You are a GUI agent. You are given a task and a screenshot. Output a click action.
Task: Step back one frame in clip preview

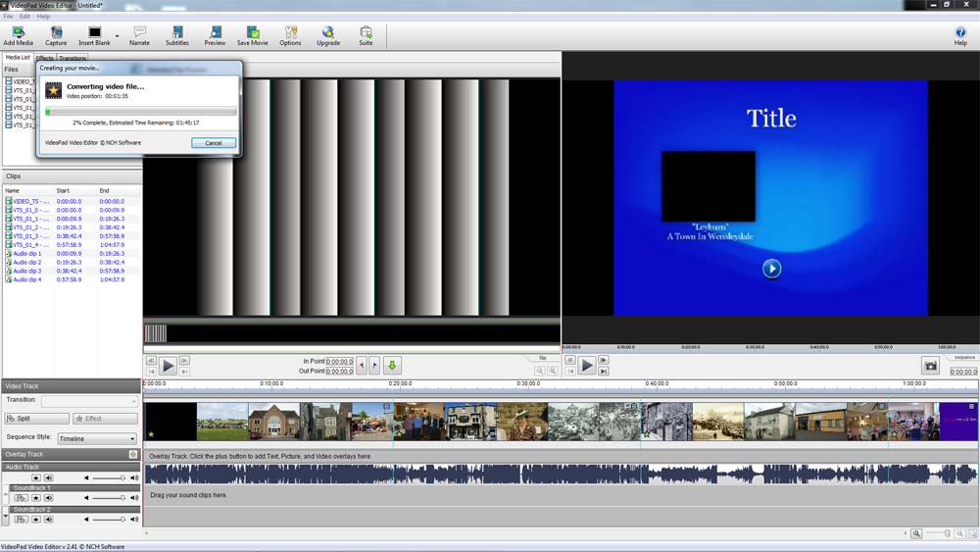(151, 361)
